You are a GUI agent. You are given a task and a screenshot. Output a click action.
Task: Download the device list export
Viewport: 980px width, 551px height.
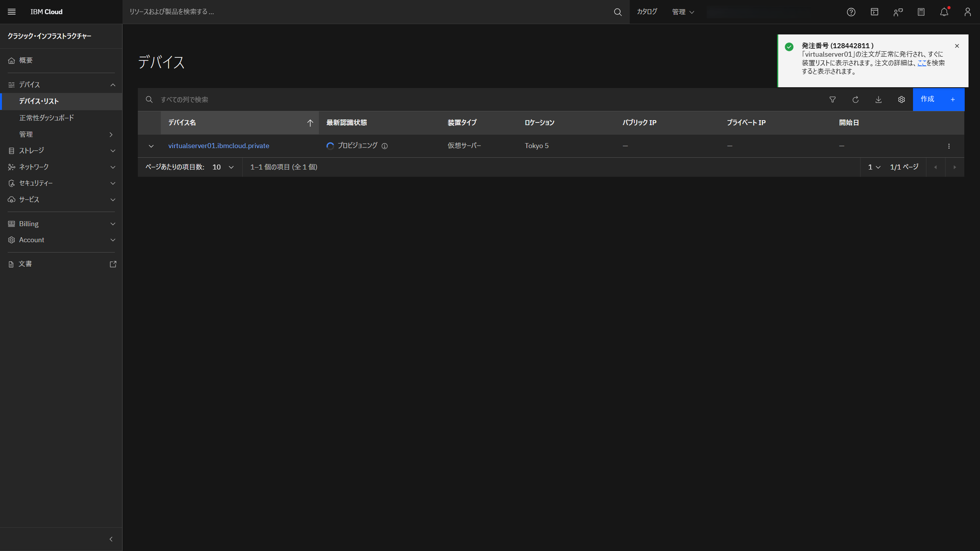point(879,99)
